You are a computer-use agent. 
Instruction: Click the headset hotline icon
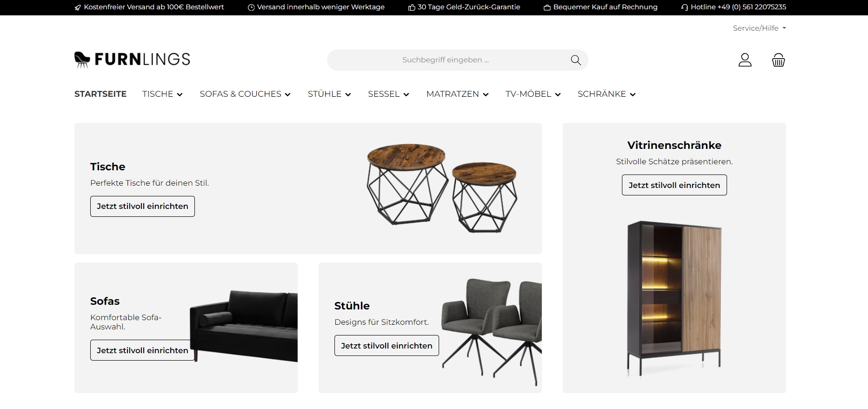(x=684, y=7)
